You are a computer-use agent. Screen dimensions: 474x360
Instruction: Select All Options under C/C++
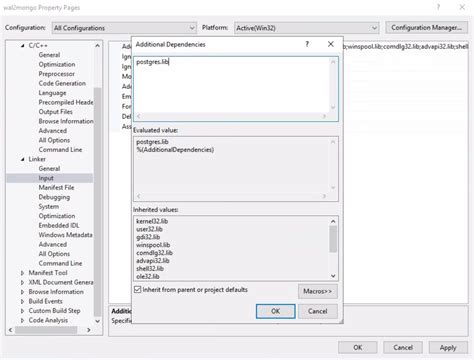54,140
